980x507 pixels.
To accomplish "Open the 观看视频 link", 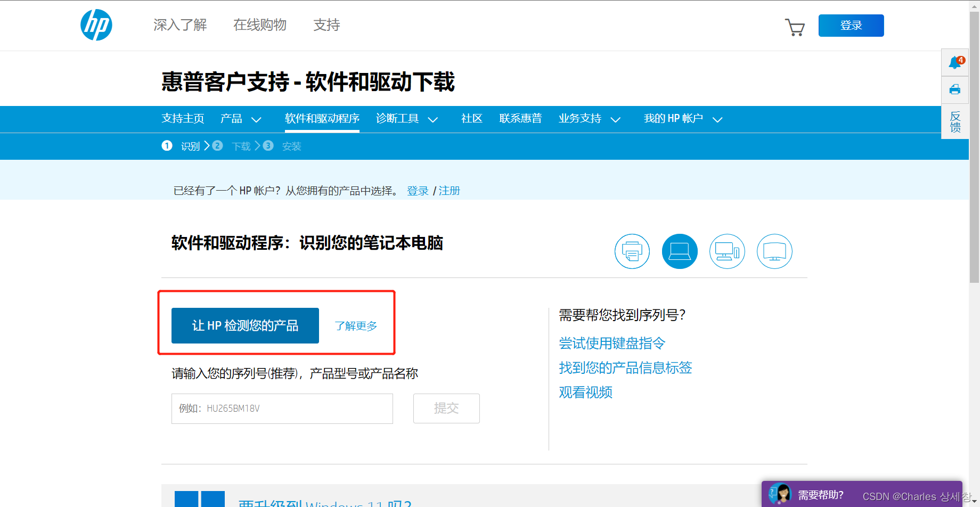I will point(585,392).
